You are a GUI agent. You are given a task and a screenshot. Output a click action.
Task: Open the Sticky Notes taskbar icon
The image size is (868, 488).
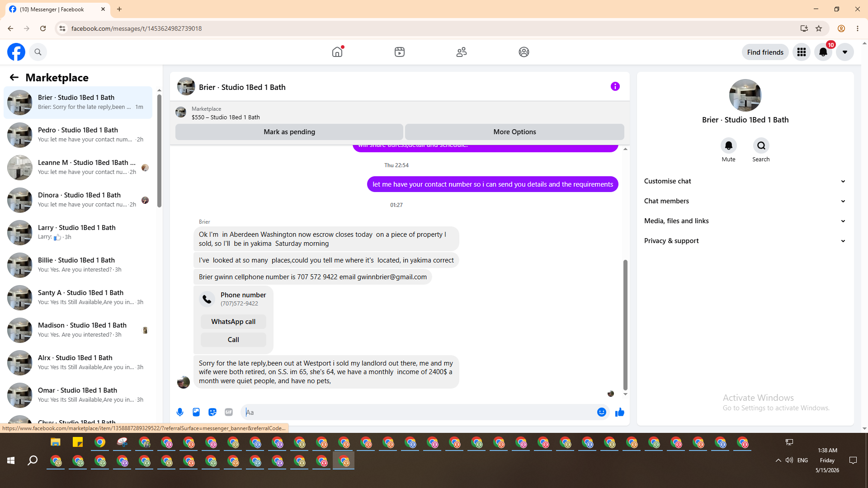[78, 442]
